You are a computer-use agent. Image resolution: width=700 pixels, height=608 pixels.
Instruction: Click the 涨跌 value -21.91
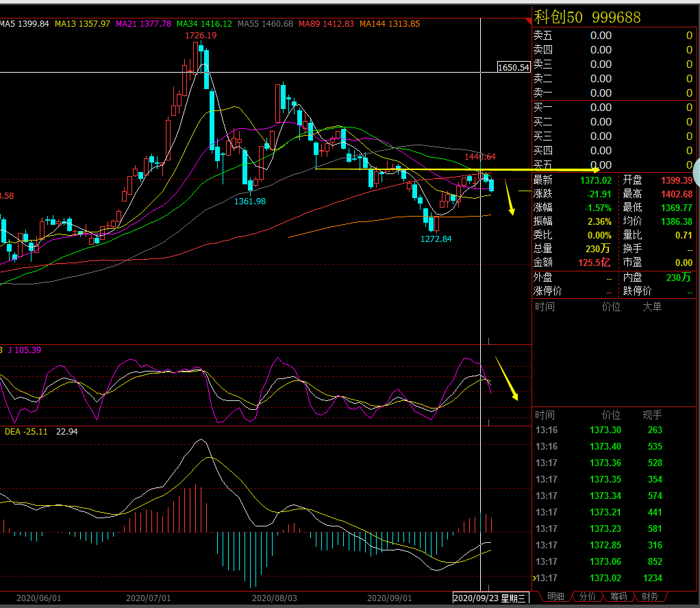click(599, 194)
